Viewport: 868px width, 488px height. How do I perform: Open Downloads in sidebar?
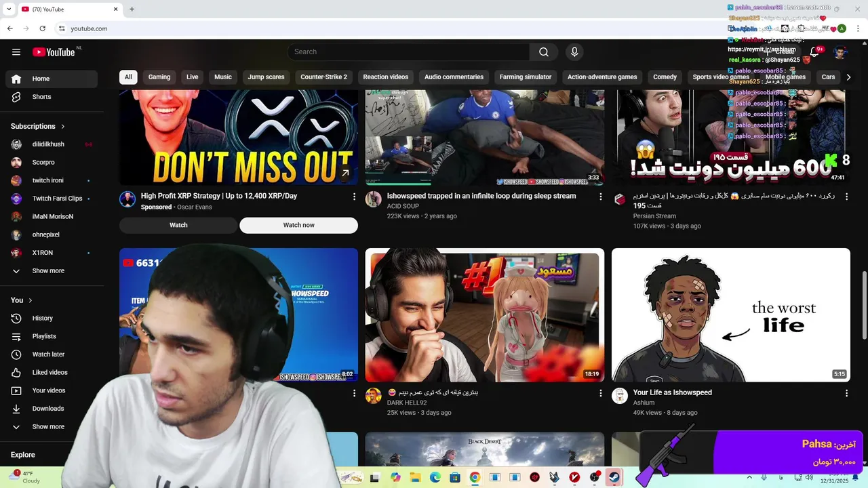[52, 409]
